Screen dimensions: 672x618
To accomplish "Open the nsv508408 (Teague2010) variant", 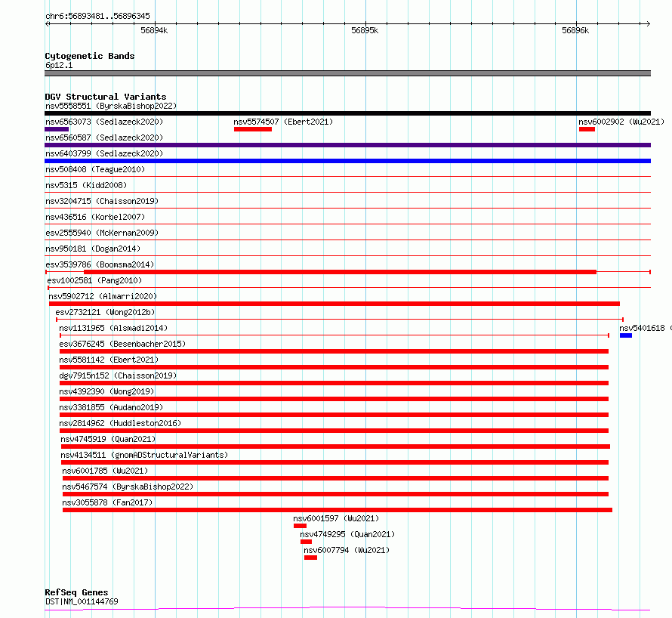I will tap(95, 169).
